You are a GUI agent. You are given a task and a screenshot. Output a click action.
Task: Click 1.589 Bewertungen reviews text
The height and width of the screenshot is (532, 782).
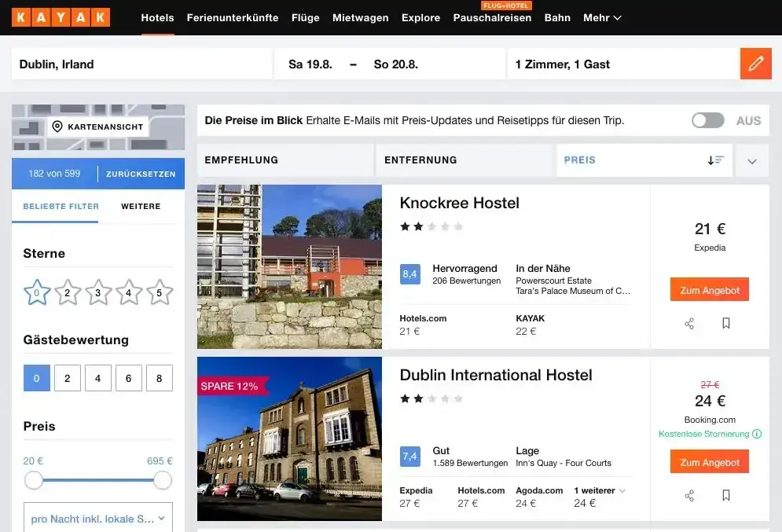click(x=470, y=463)
